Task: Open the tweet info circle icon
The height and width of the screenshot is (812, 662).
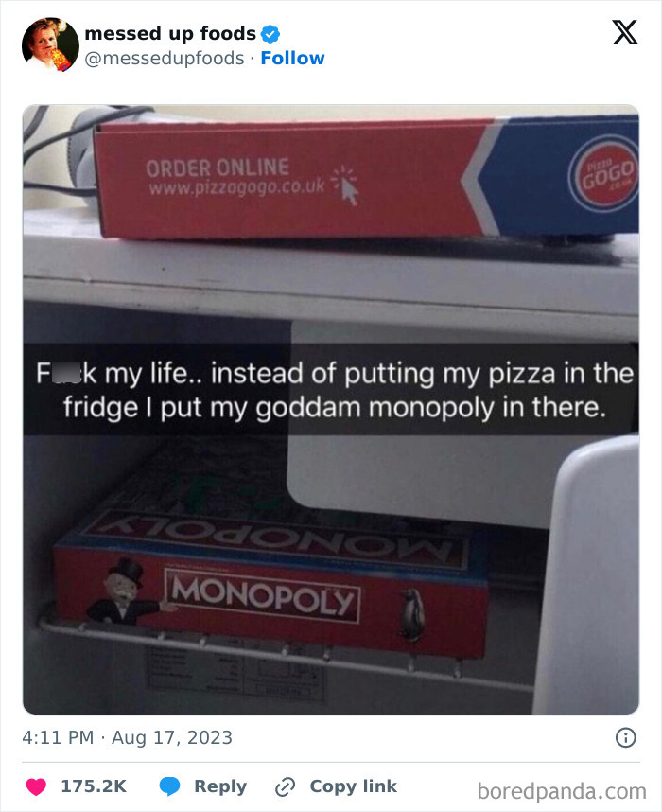Action: [x=625, y=737]
